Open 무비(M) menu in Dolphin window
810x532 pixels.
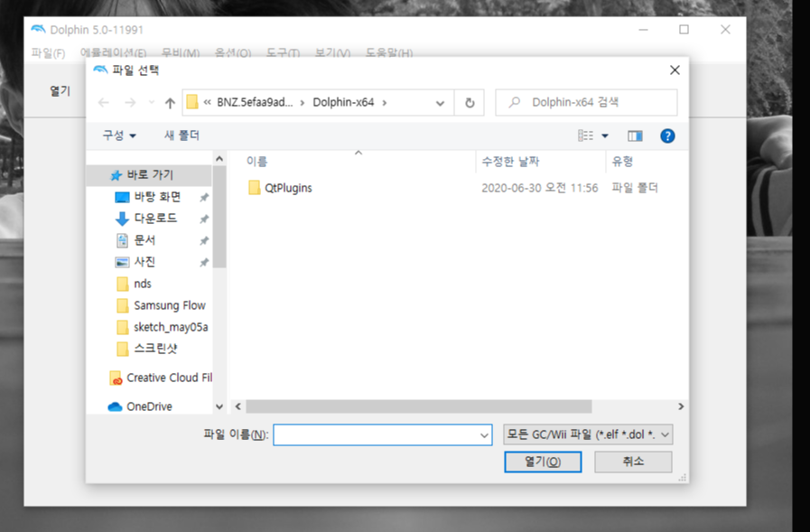tap(181, 53)
